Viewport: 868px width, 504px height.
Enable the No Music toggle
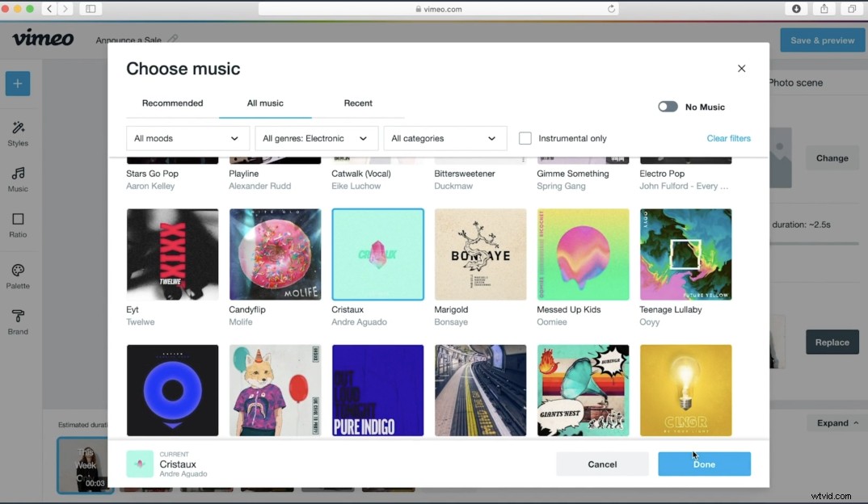click(x=668, y=106)
